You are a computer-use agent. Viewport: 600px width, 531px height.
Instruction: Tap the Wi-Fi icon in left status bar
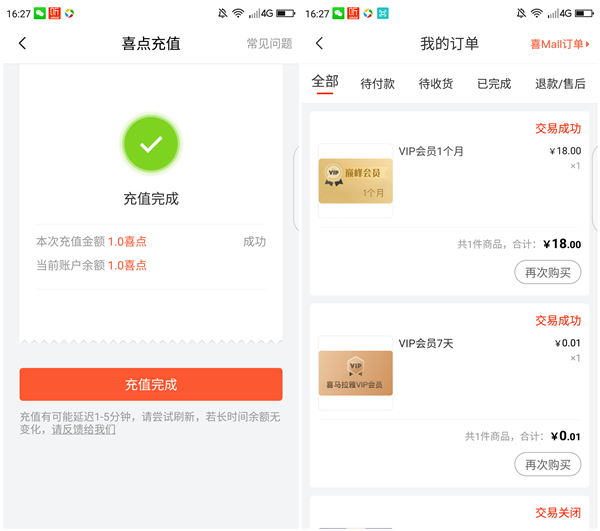click(238, 14)
